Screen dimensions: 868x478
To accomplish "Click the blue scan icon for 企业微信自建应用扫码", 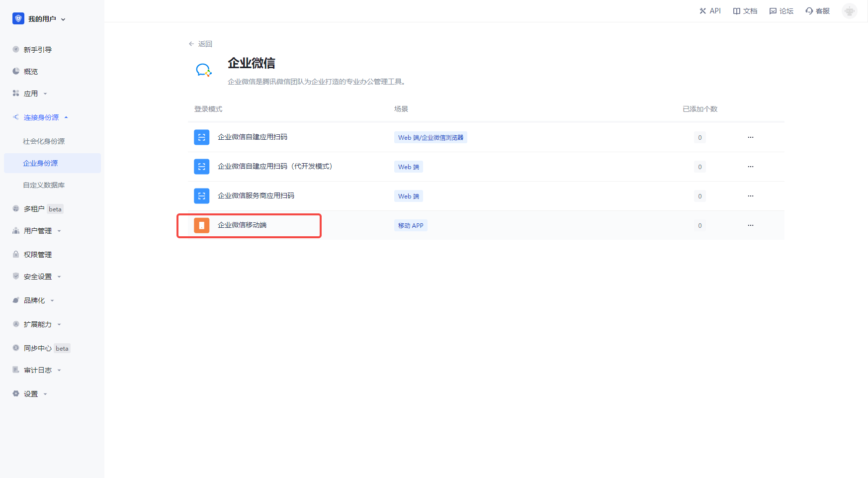I will coord(201,137).
